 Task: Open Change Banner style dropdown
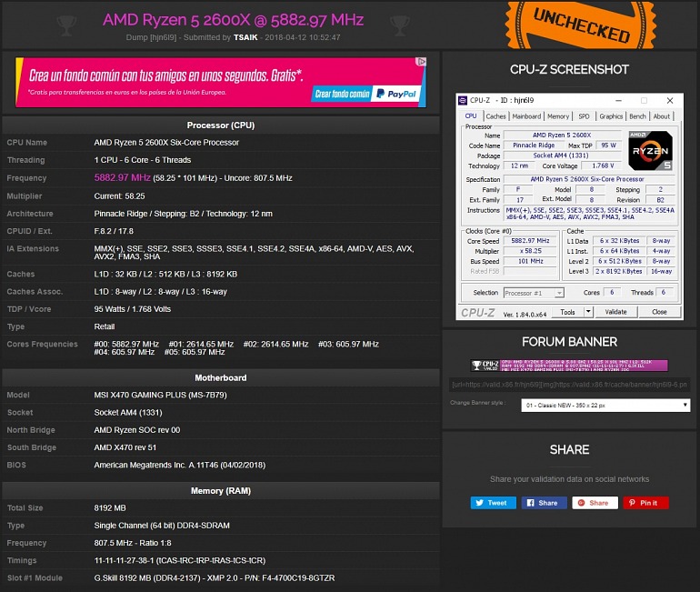pos(605,406)
